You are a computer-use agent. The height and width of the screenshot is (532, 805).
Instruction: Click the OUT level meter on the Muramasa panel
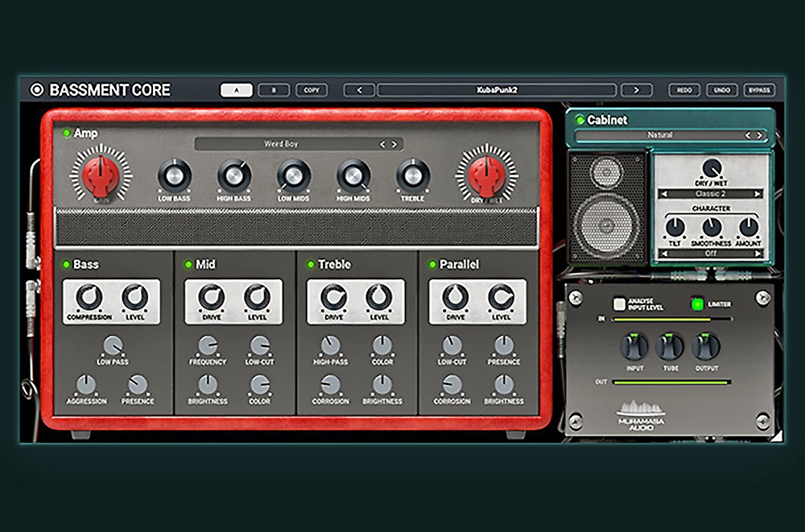click(670, 382)
